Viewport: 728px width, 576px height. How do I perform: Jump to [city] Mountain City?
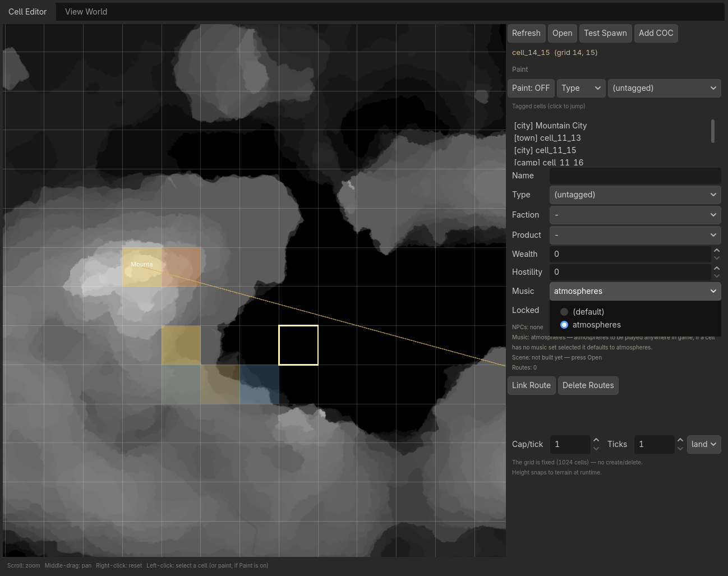(x=550, y=126)
